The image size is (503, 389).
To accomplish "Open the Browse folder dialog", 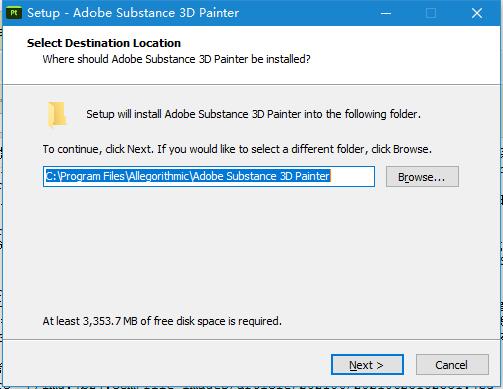I will (422, 177).
